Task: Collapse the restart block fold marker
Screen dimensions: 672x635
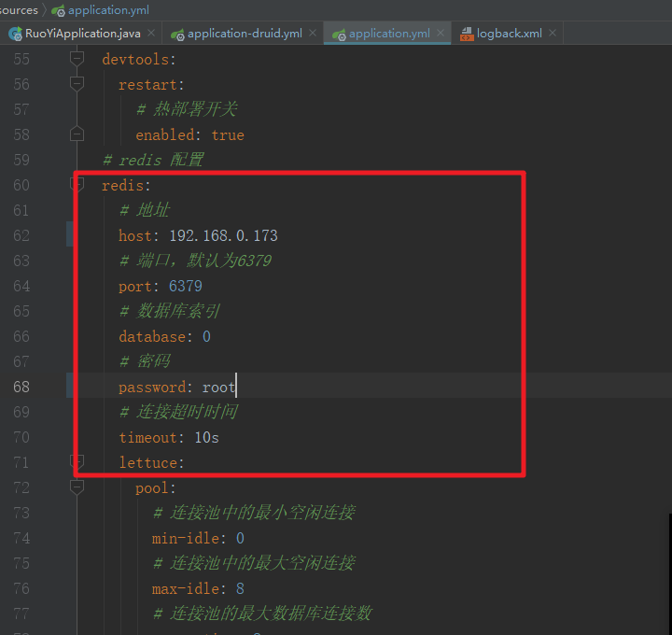Action: 77,84
